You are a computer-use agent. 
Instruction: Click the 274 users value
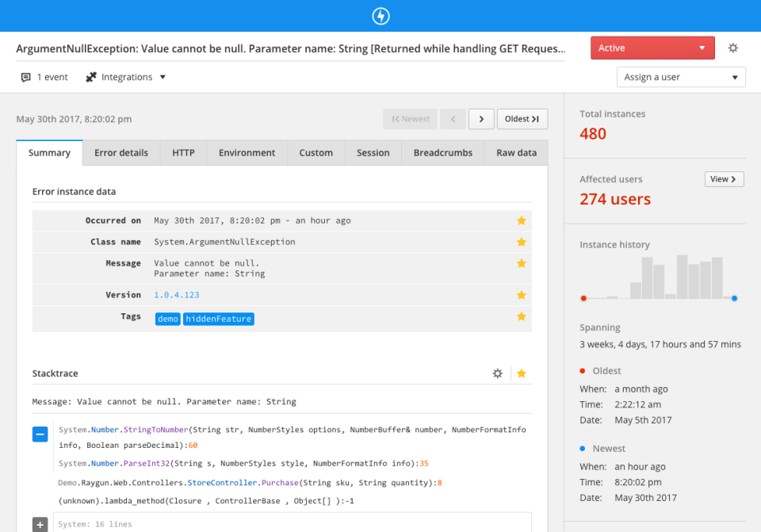tap(615, 199)
